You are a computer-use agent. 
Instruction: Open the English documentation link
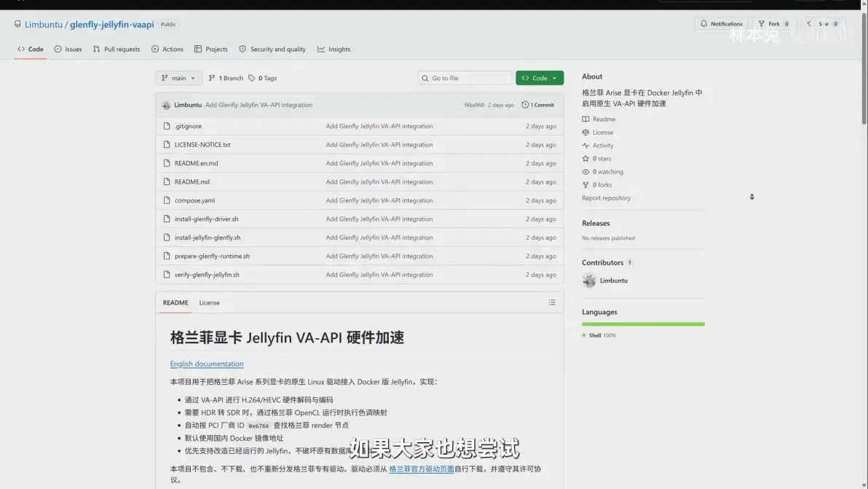[207, 364]
